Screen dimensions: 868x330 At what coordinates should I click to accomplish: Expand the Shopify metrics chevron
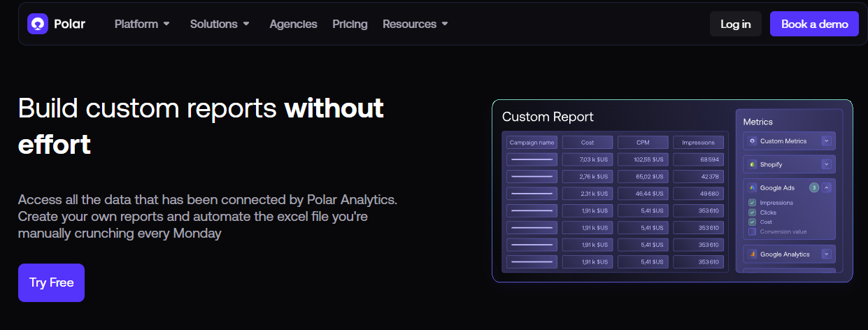(x=826, y=164)
